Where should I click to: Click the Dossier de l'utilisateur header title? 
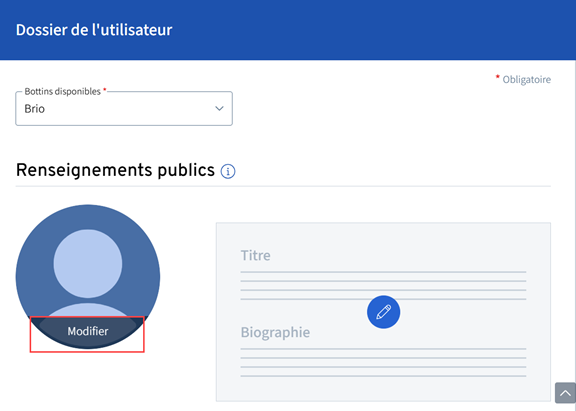(94, 30)
